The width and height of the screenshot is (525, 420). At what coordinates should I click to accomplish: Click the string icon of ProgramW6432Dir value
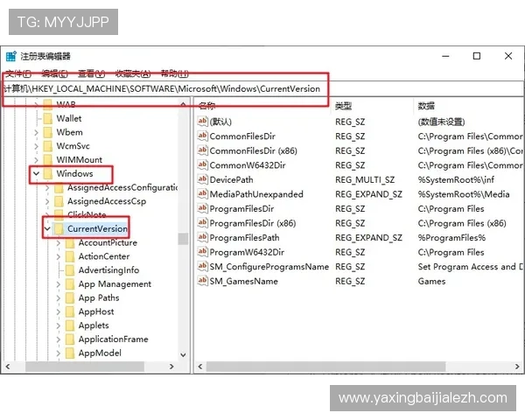click(x=202, y=251)
